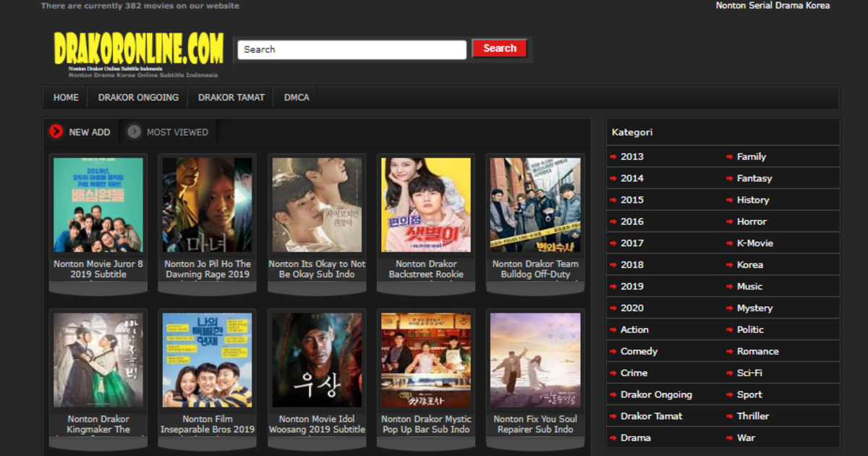Viewport: 868px width, 456px height.
Task: Browse the Comedy category
Action: (x=639, y=351)
